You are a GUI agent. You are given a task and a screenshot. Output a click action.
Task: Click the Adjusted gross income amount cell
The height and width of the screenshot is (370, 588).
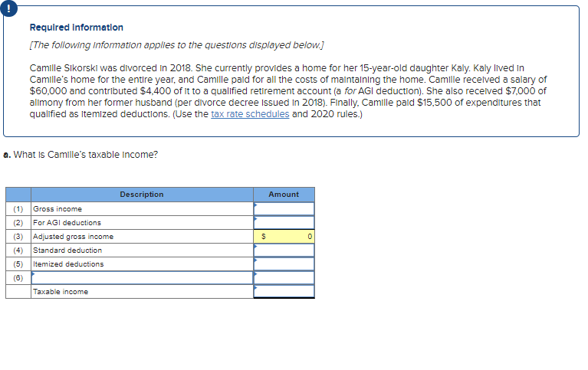(284, 237)
